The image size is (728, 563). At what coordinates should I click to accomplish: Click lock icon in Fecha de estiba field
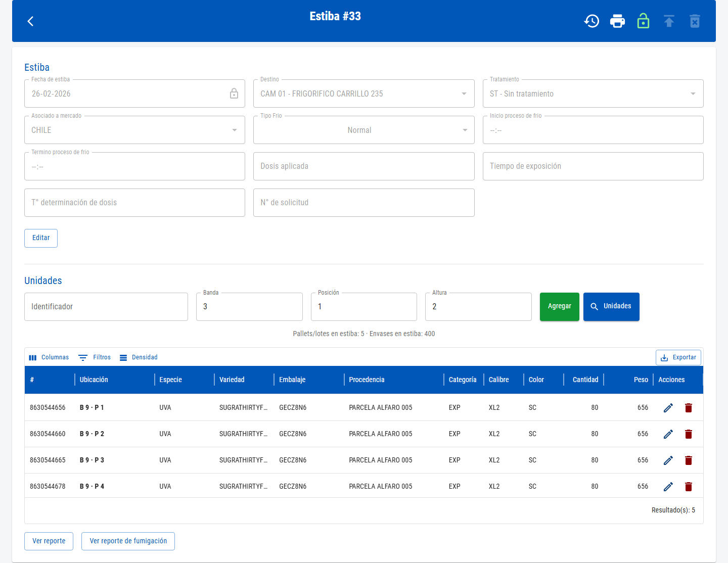tap(234, 93)
